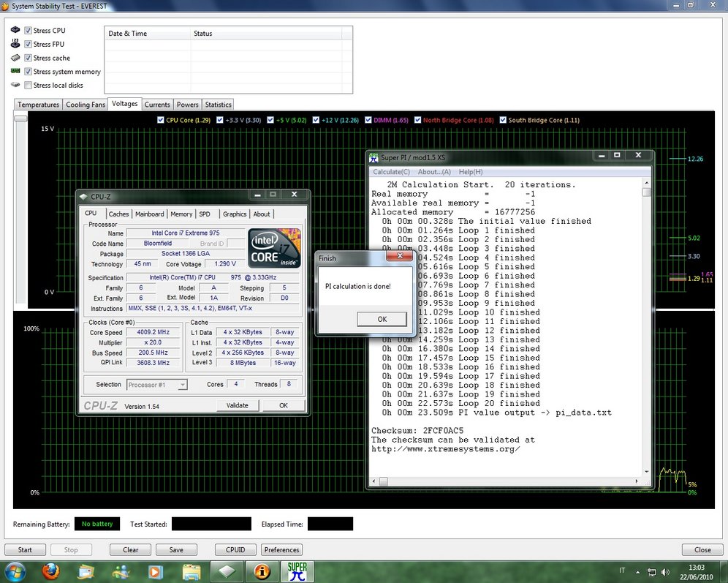Open the Processor #1 selection dropdown
The height and width of the screenshot is (583, 728).
pyautogui.click(x=157, y=385)
